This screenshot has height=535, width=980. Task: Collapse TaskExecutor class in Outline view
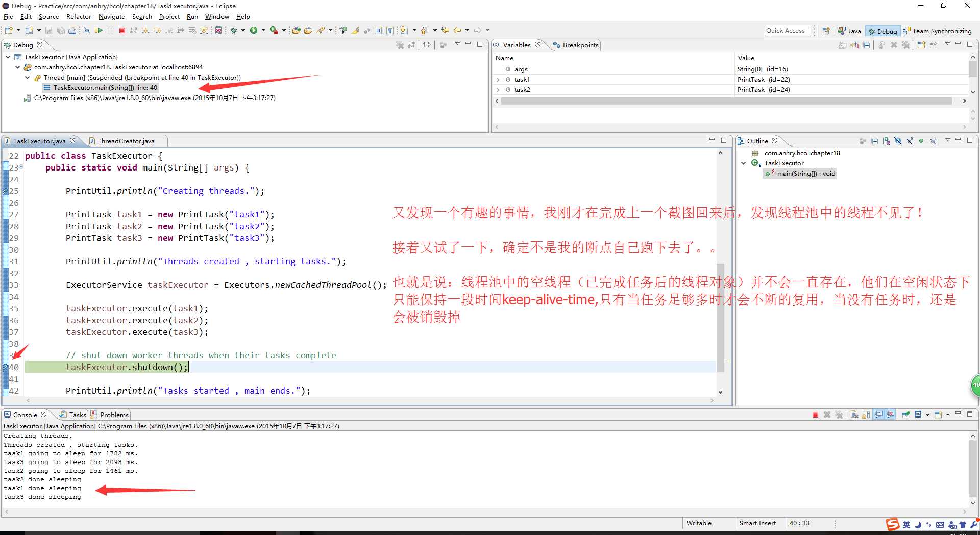click(x=744, y=163)
